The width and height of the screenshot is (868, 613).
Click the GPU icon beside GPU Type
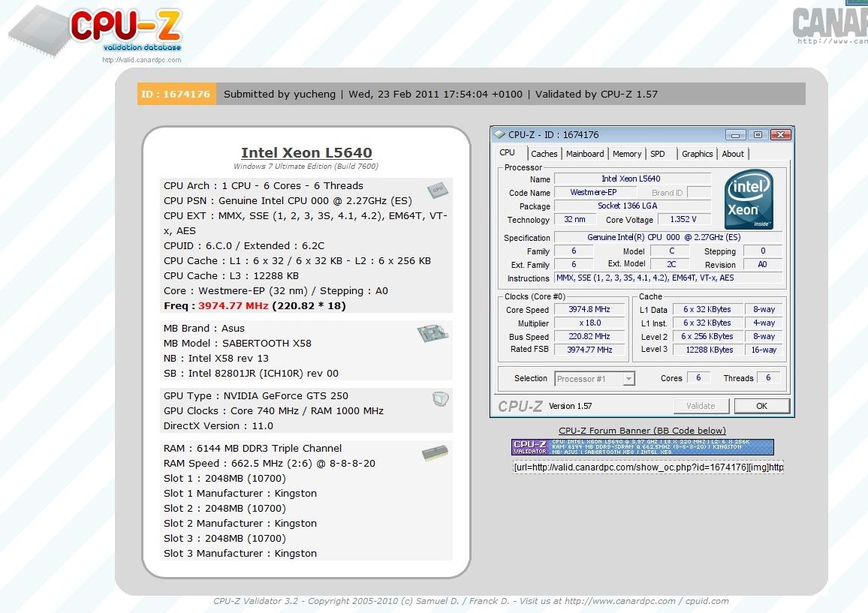pos(440,399)
